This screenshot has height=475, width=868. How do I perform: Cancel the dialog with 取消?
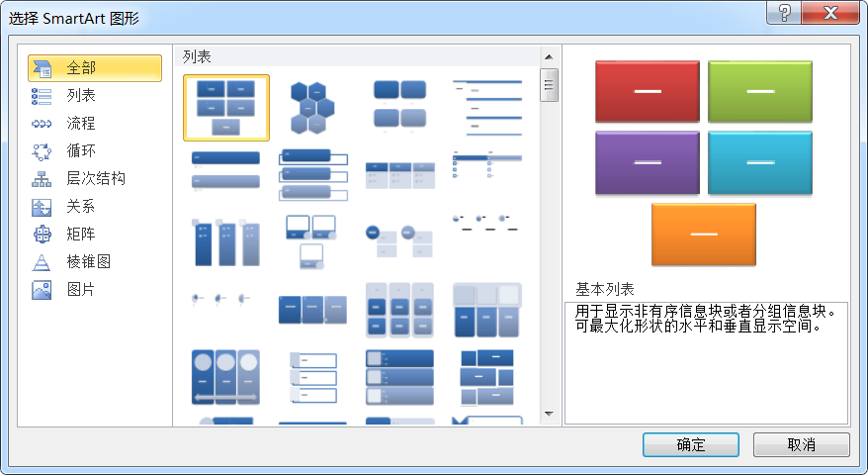click(x=801, y=444)
